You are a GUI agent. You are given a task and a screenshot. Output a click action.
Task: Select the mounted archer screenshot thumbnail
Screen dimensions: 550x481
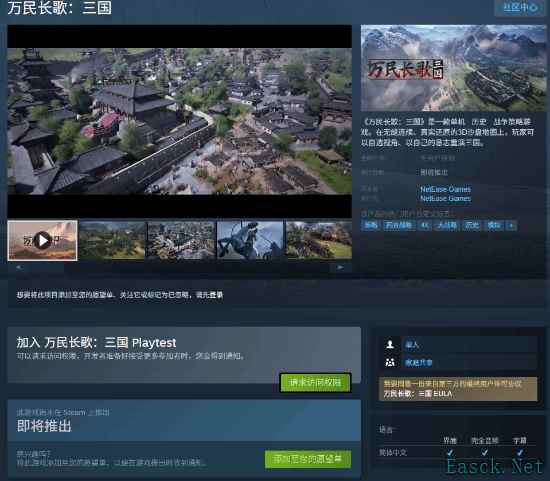tap(250, 241)
